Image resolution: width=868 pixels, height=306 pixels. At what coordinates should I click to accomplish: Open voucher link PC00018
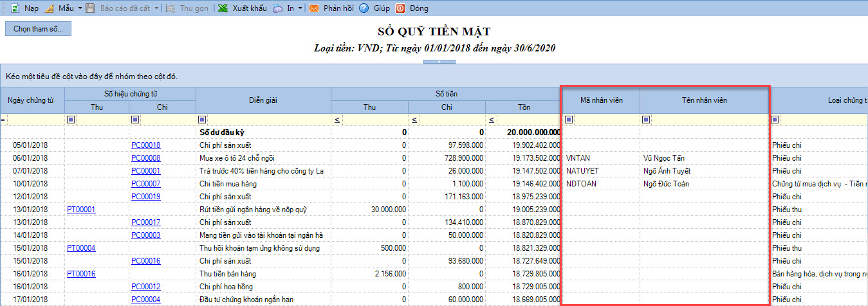point(146,145)
